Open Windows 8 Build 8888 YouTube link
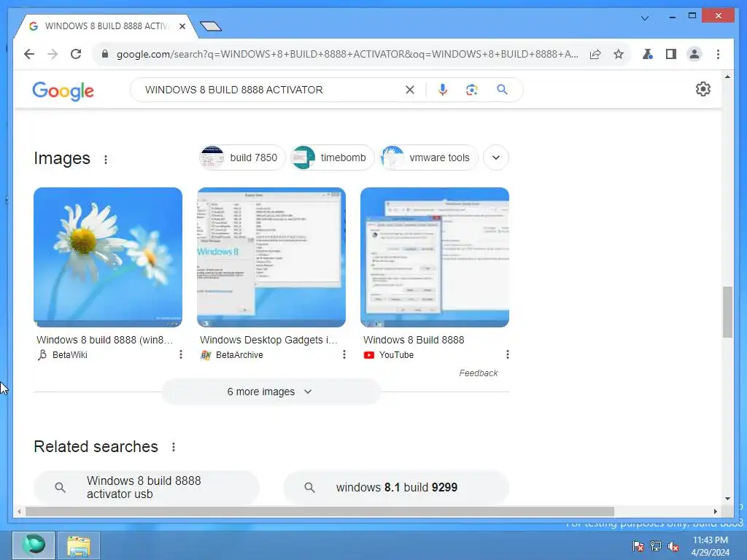Image resolution: width=747 pixels, height=560 pixels. [414, 340]
